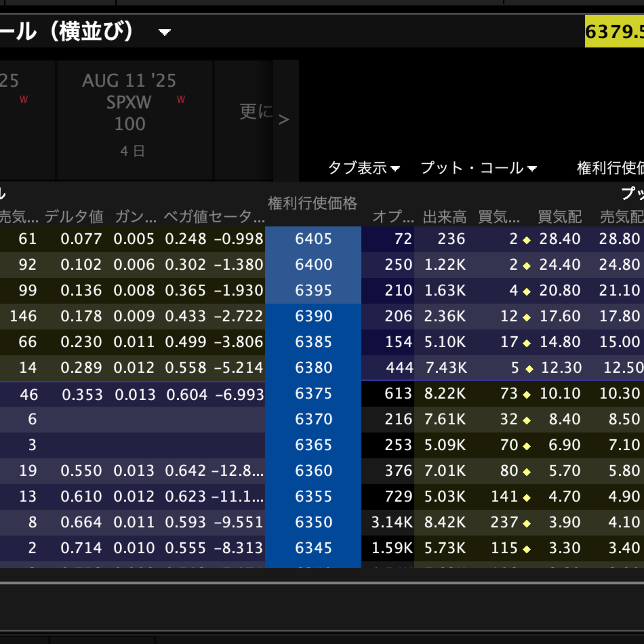
Task: Select strike price 6380
Action: (x=313, y=368)
